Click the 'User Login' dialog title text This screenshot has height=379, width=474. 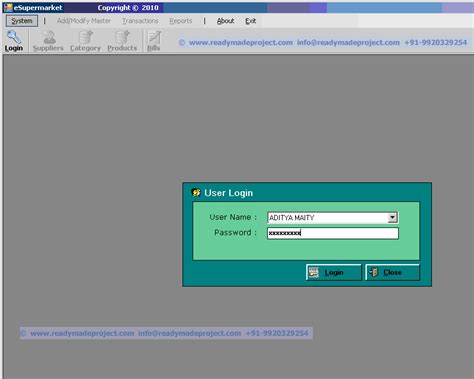click(229, 193)
